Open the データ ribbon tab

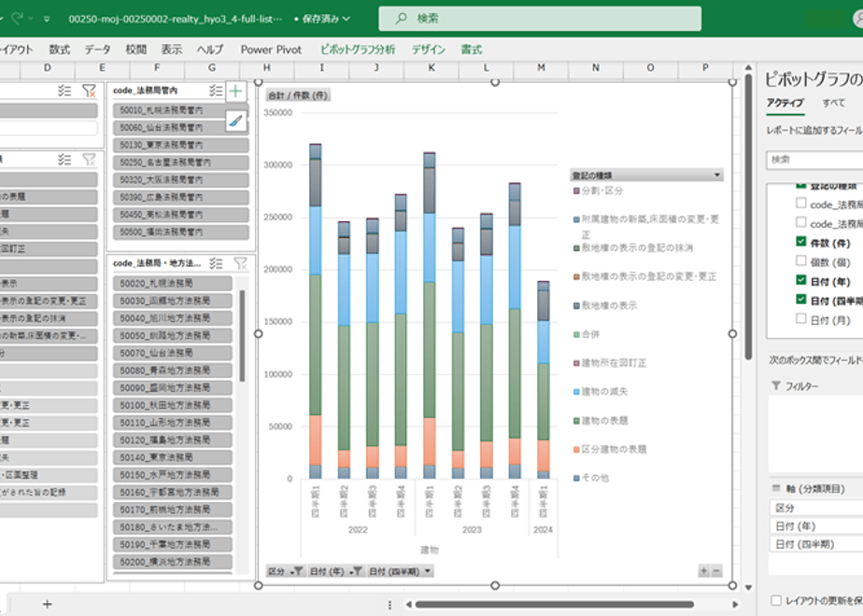97,49
